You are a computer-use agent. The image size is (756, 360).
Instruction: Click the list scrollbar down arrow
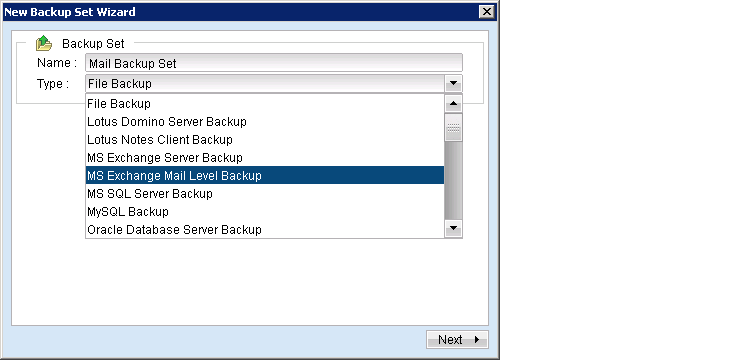pyautogui.click(x=453, y=228)
